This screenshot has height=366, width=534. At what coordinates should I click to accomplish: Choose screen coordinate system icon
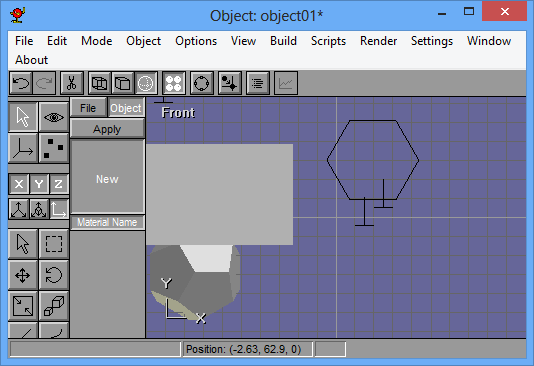click(59, 209)
